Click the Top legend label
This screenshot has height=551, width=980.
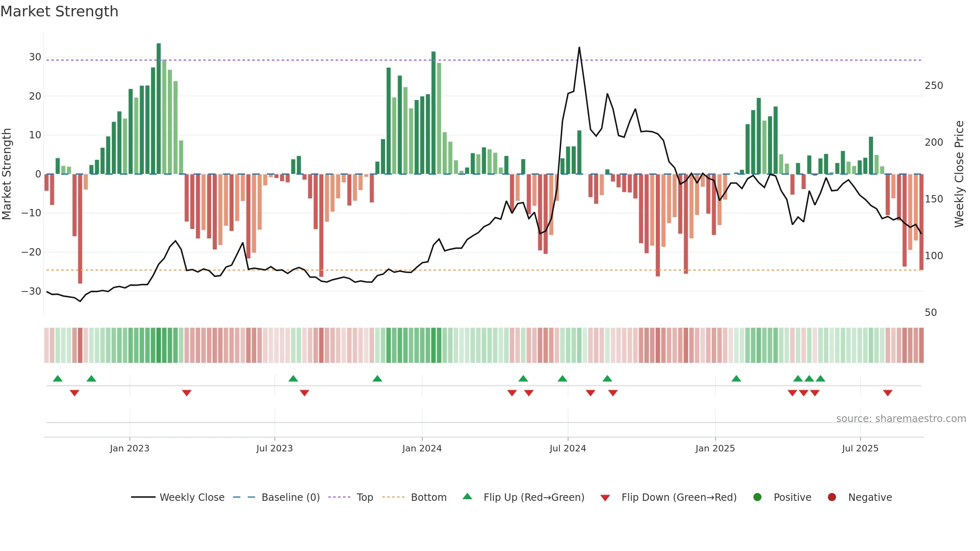(365, 497)
